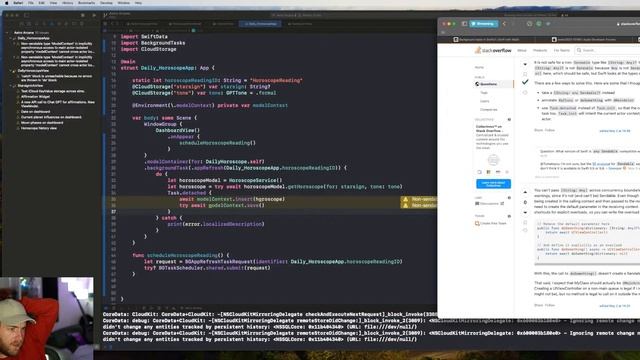Click warning icon on modelContext.insert line
This screenshot has width=640, height=360.
[x=405, y=199]
